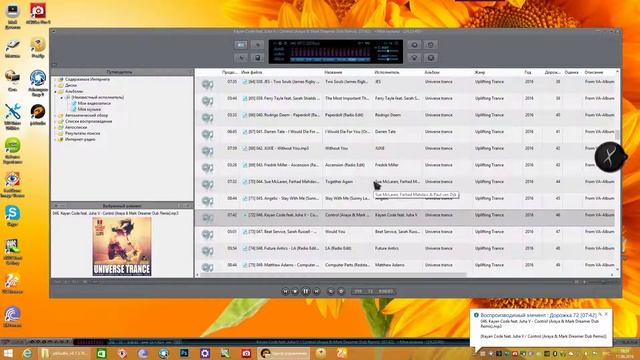Image resolution: width=640 pixels, height=360 pixels.
Task: Expand the Содержимое Интернета tree node
Action: 56,80
